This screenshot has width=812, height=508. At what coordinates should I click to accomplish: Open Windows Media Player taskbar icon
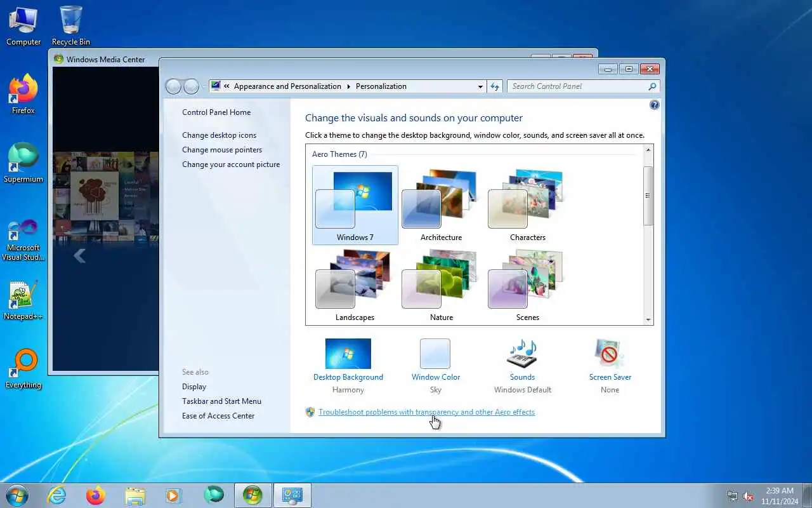[x=173, y=495]
